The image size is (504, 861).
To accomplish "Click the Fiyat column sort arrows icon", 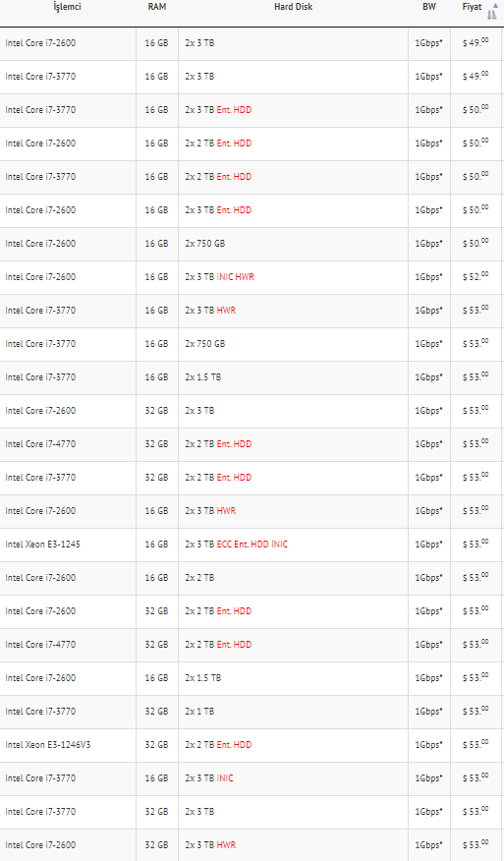I will tap(492, 11).
